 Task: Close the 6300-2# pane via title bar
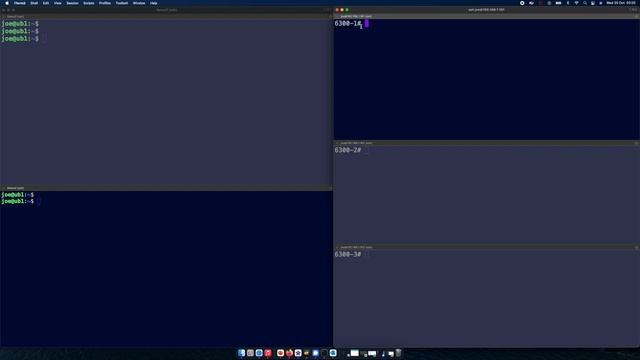(337, 143)
